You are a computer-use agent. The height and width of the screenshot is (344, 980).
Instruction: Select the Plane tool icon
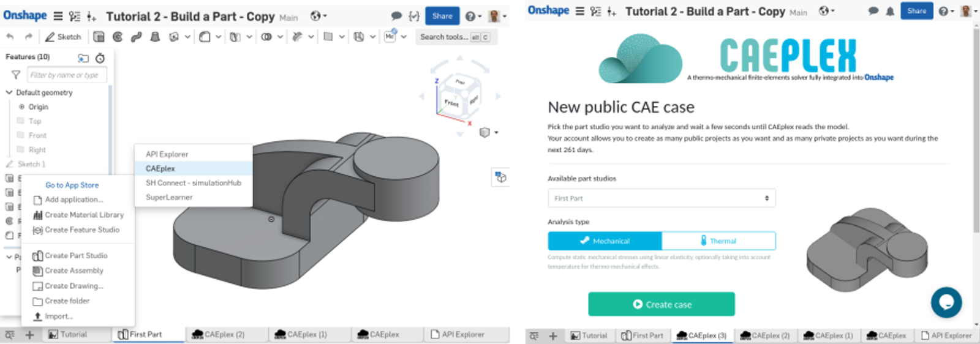click(x=328, y=37)
